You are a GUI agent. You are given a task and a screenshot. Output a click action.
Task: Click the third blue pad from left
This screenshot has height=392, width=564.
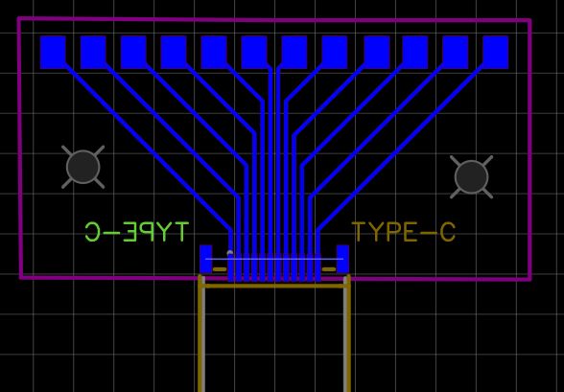pos(133,52)
